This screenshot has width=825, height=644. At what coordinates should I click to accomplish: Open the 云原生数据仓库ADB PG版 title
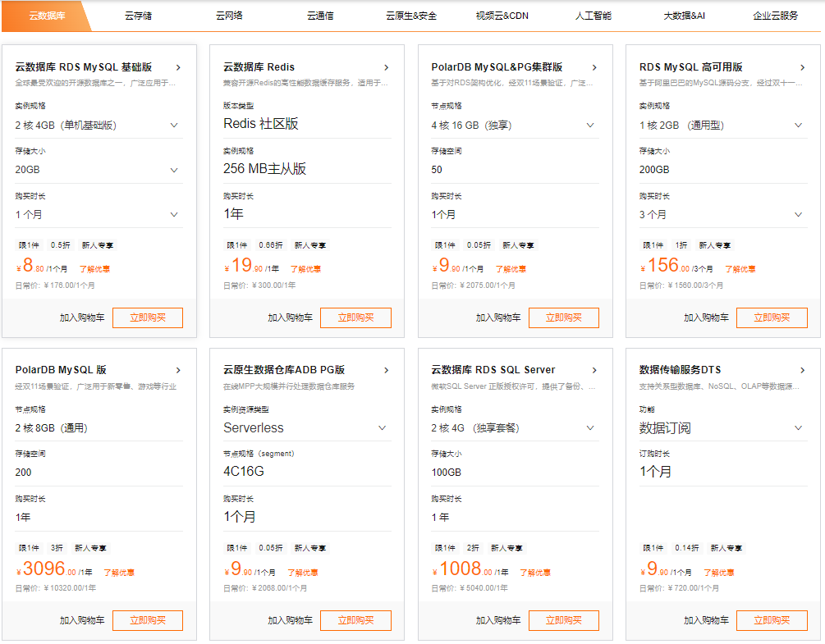click(284, 370)
